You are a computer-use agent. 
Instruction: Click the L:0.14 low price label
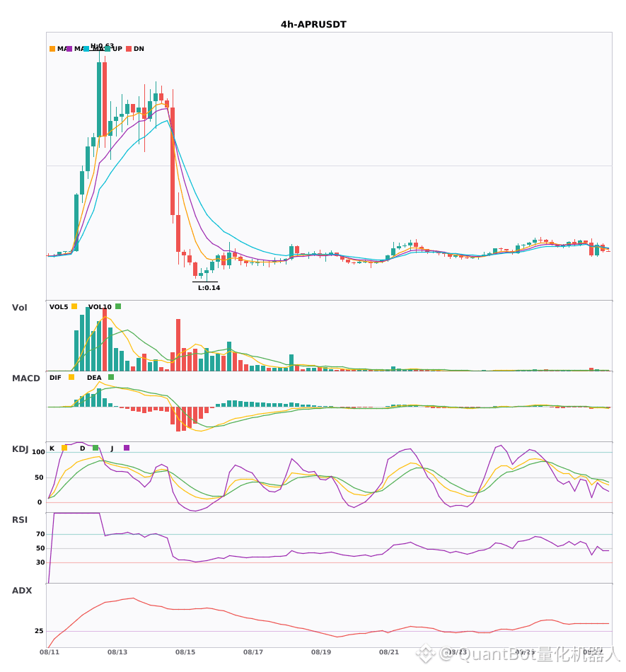(209, 288)
